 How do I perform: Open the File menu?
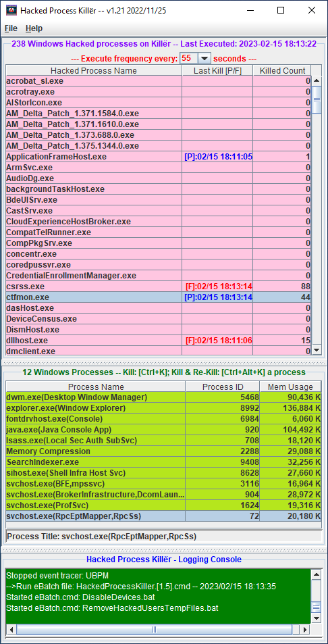click(x=11, y=28)
